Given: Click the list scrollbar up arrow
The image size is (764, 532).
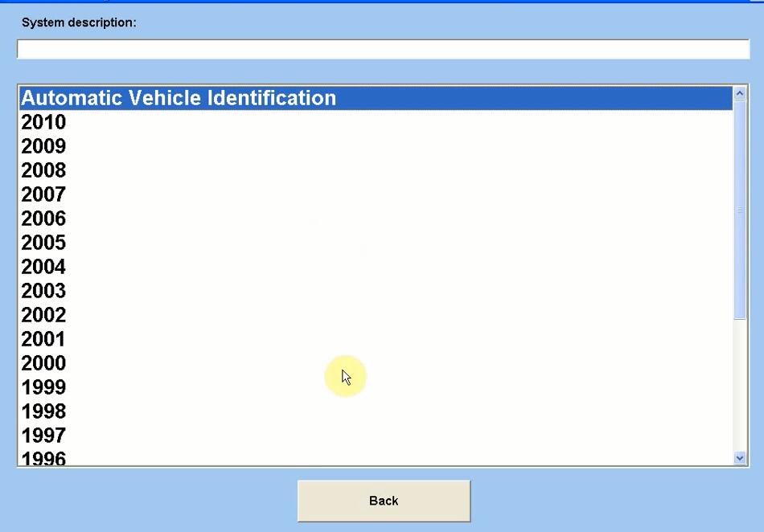Looking at the screenshot, I should pyautogui.click(x=740, y=93).
